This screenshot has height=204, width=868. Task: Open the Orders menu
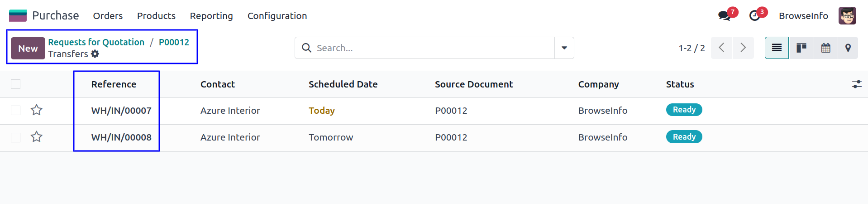tap(108, 16)
